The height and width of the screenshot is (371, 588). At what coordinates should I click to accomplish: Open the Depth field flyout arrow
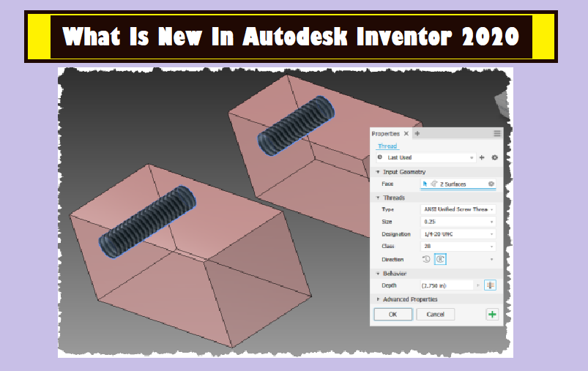pos(478,285)
